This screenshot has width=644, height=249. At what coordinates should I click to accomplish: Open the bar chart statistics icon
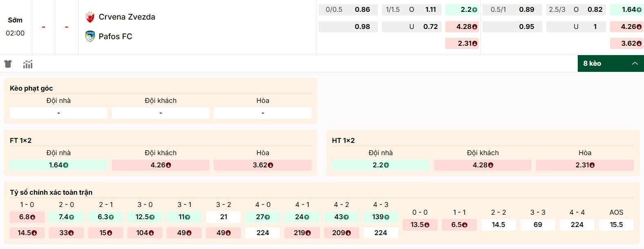click(x=28, y=64)
